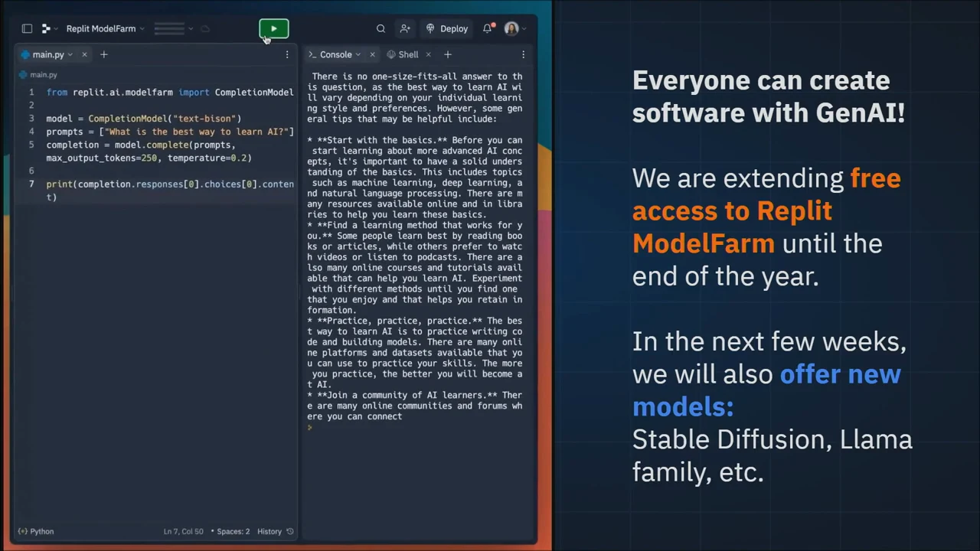The height and width of the screenshot is (551, 980).
Task: Open editor pane three-dot menu
Action: tap(287, 54)
